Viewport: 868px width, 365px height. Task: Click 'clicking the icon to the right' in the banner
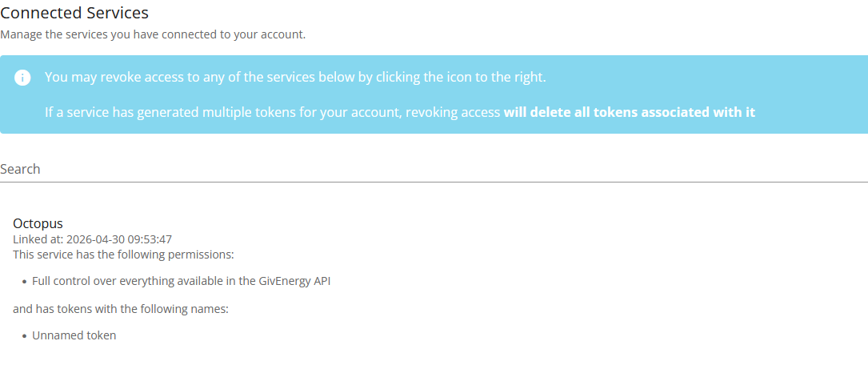pos(461,77)
